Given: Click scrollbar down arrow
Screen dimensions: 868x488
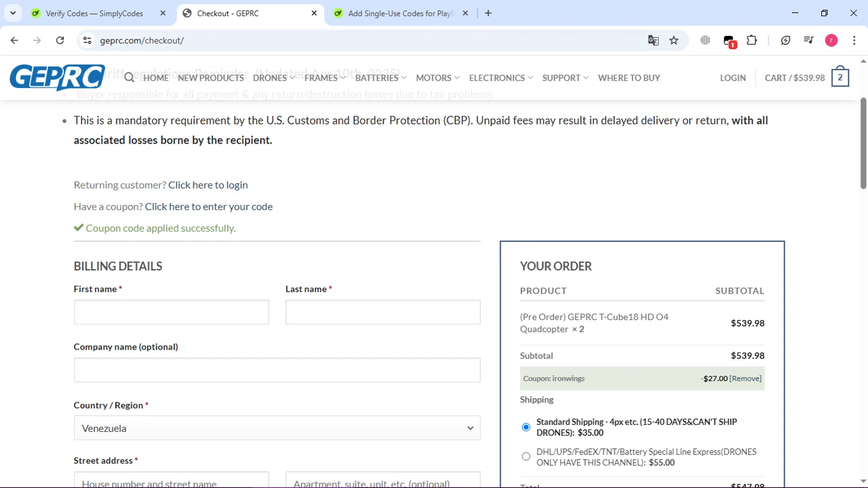Looking at the screenshot, I should point(863,481).
